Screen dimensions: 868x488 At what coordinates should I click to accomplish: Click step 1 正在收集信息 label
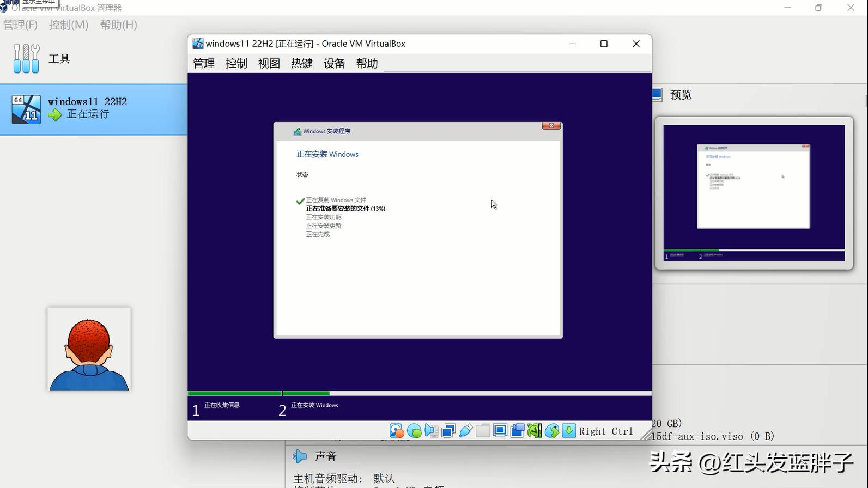click(x=222, y=405)
